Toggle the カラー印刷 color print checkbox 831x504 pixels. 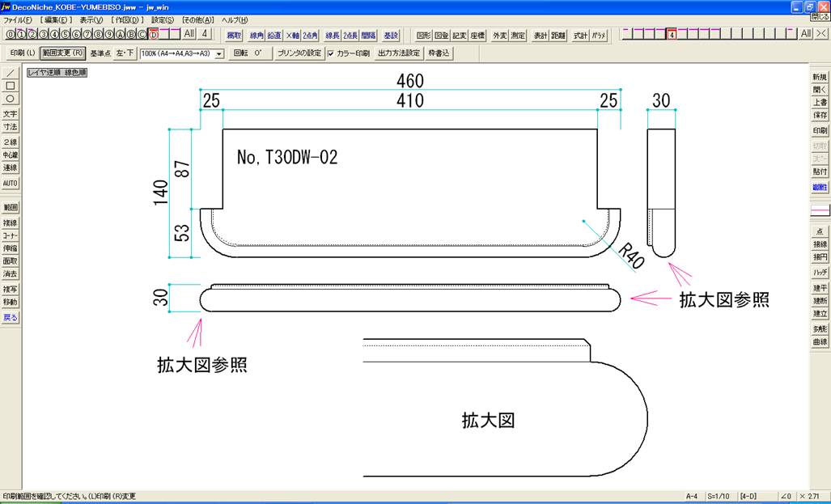point(331,53)
